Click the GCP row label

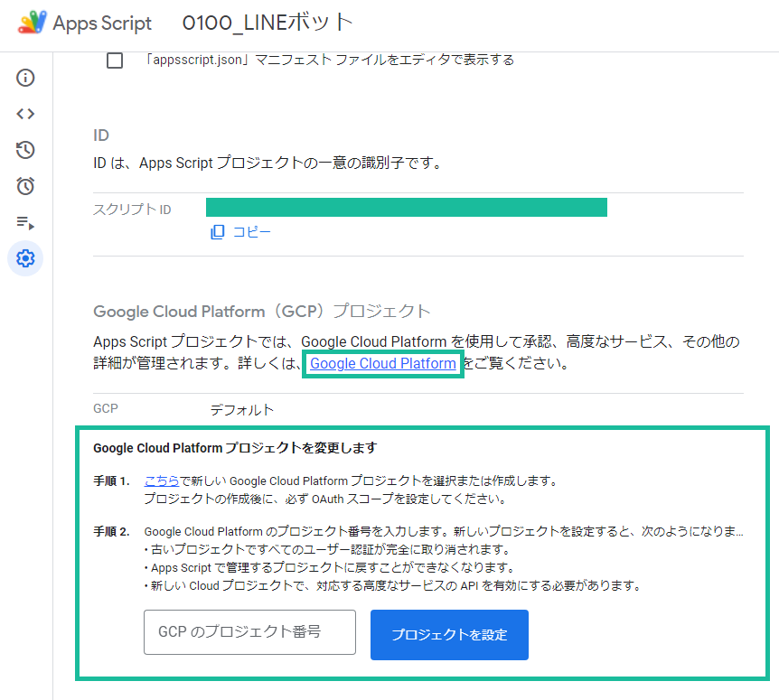[106, 408]
